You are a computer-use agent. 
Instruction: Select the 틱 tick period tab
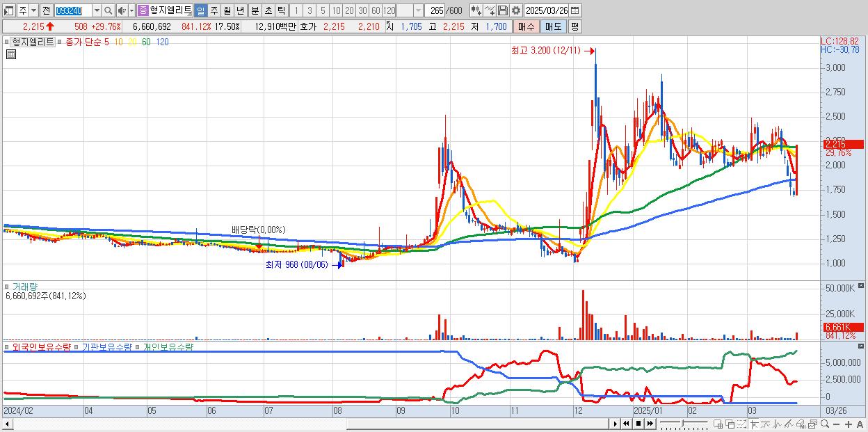(x=281, y=10)
